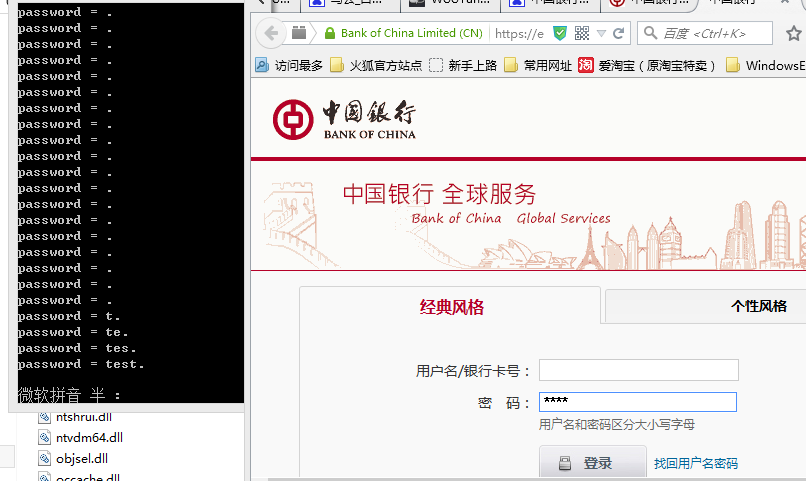Open the 火狐官方站点 bookmark folder

(x=376, y=65)
